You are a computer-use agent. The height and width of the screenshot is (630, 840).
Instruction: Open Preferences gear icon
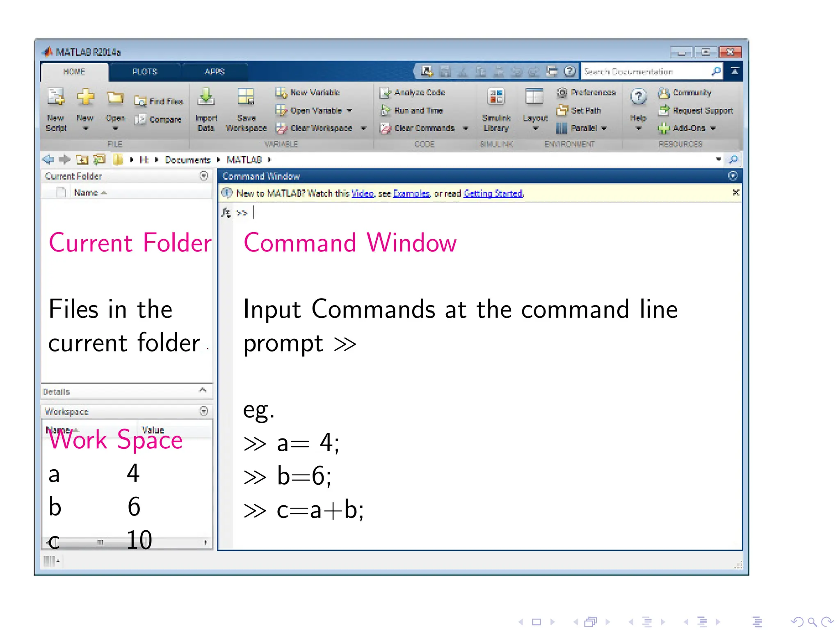click(x=562, y=93)
